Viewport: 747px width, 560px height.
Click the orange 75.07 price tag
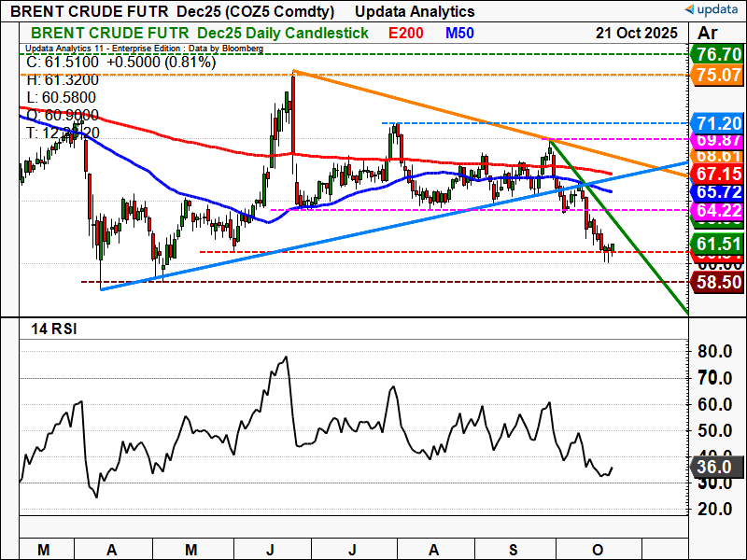(717, 74)
